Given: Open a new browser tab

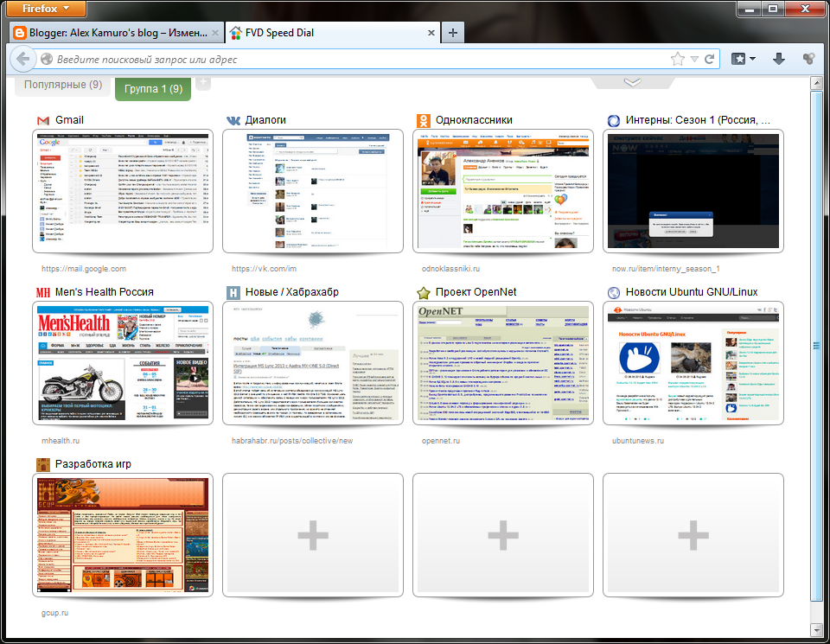Looking at the screenshot, I should pyautogui.click(x=452, y=33).
